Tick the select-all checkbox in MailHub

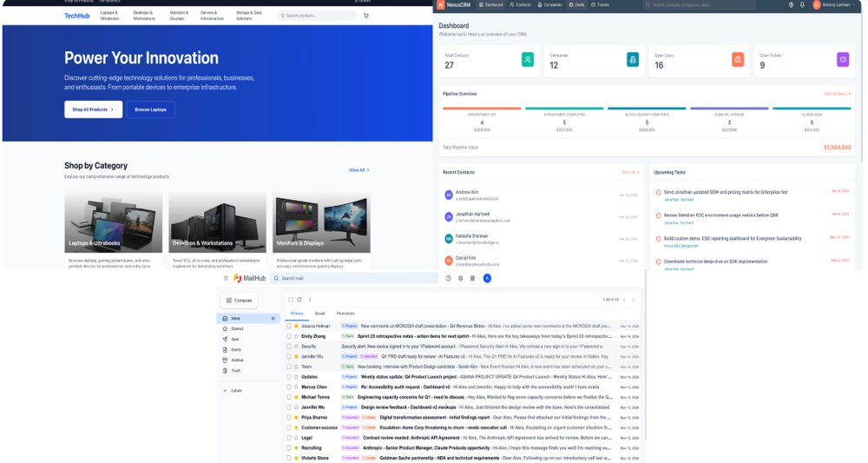point(291,300)
